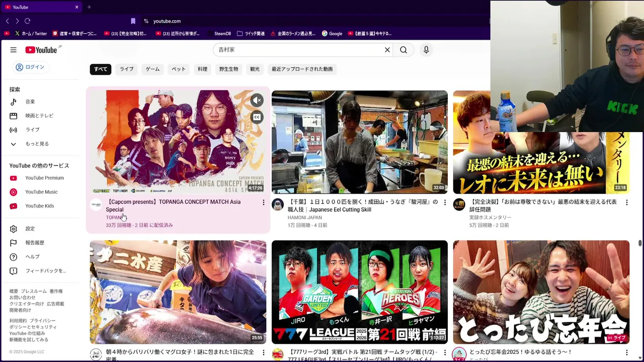The width and height of the screenshot is (644, 362).
Task: Open more options for TOPANGA CONCEPT MATCH video
Action: point(263,202)
